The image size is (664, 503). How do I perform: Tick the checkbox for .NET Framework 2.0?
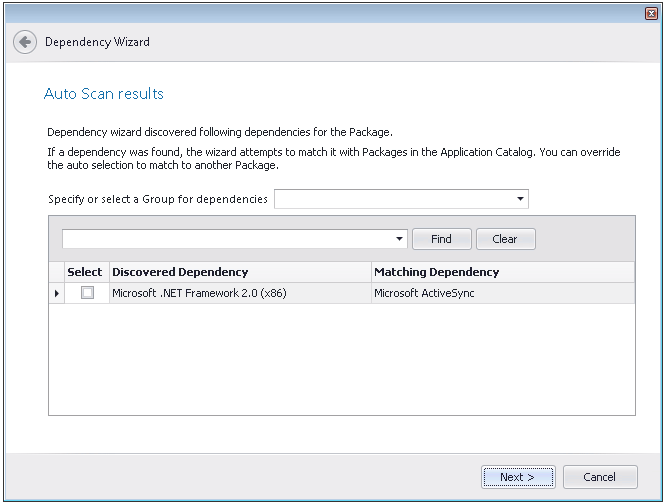87,293
